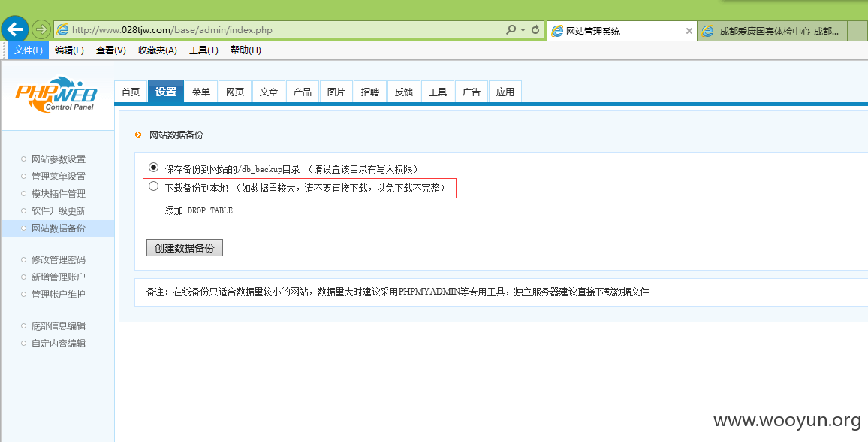Click the 创建数据备份 button
This screenshot has height=442, width=868.
(x=185, y=247)
